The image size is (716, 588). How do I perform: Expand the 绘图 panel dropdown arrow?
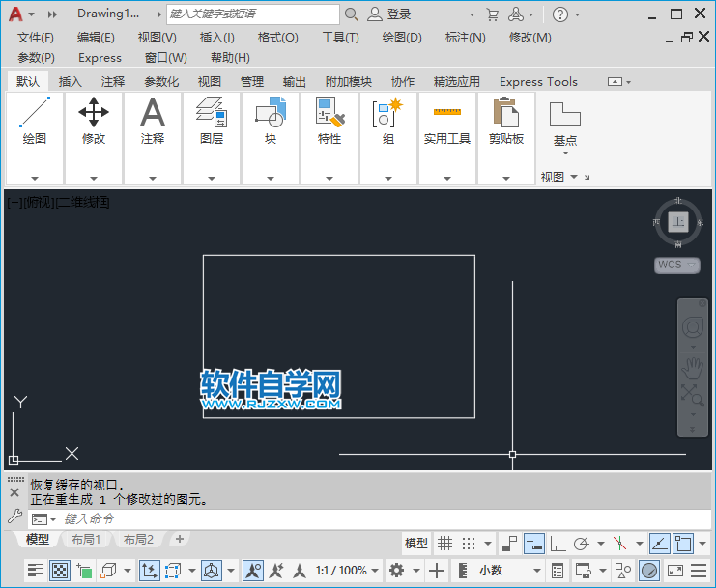(35, 179)
